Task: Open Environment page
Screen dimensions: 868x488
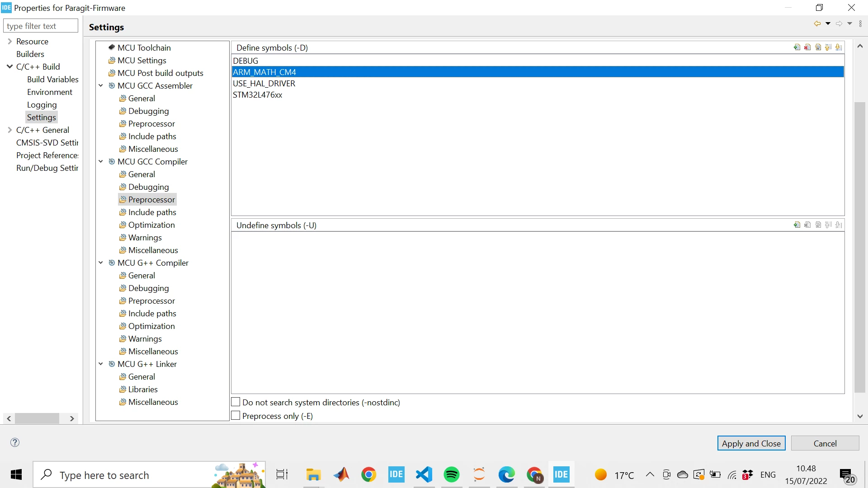Action: pyautogui.click(x=50, y=92)
